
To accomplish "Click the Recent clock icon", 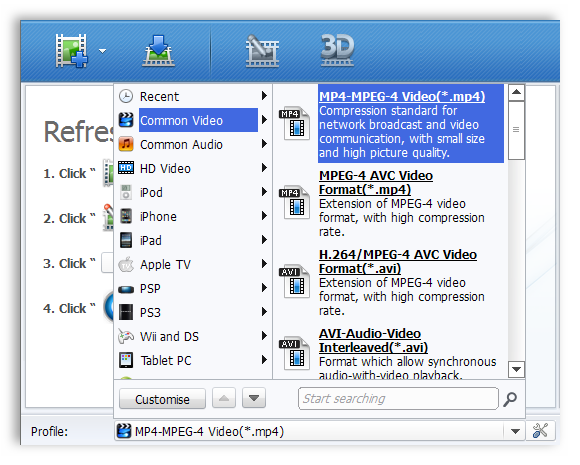I will click(x=126, y=96).
